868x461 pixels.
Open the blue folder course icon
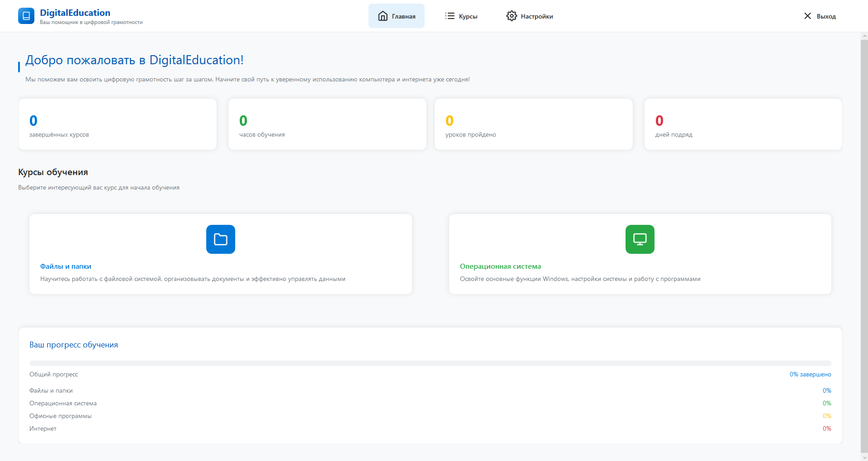pyautogui.click(x=221, y=239)
